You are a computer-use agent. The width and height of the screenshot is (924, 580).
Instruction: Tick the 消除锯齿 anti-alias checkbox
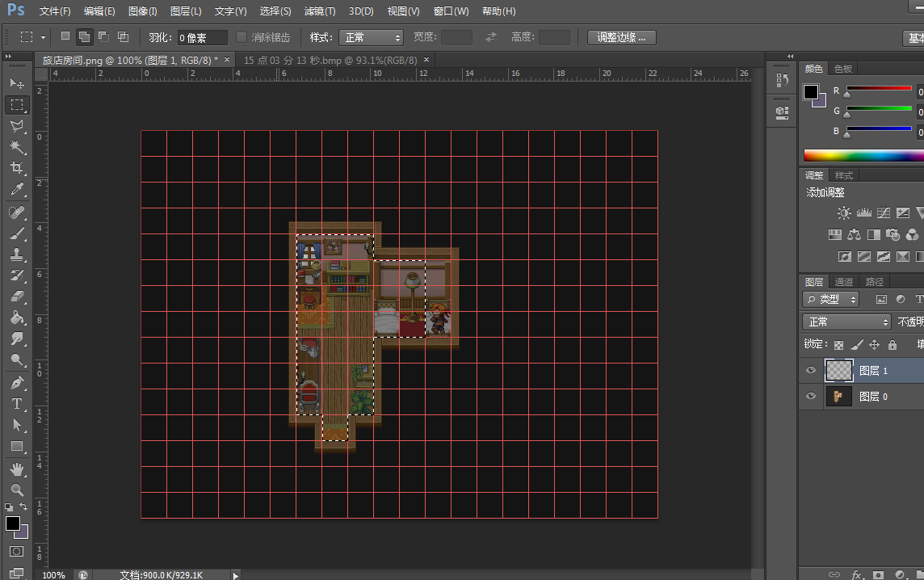coord(241,37)
